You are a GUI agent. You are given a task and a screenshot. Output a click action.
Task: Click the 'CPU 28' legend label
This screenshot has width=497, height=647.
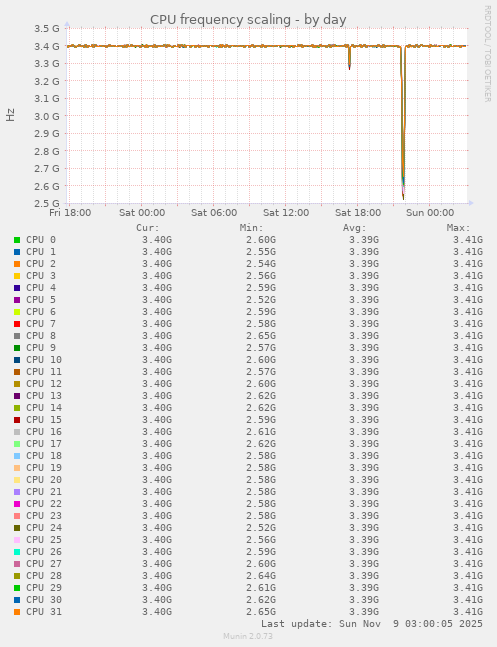[x=44, y=576]
